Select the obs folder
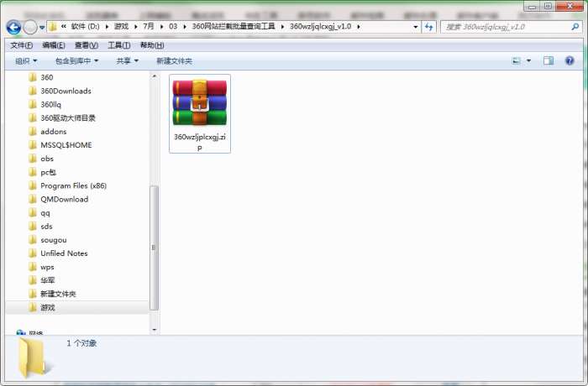 click(x=41, y=159)
